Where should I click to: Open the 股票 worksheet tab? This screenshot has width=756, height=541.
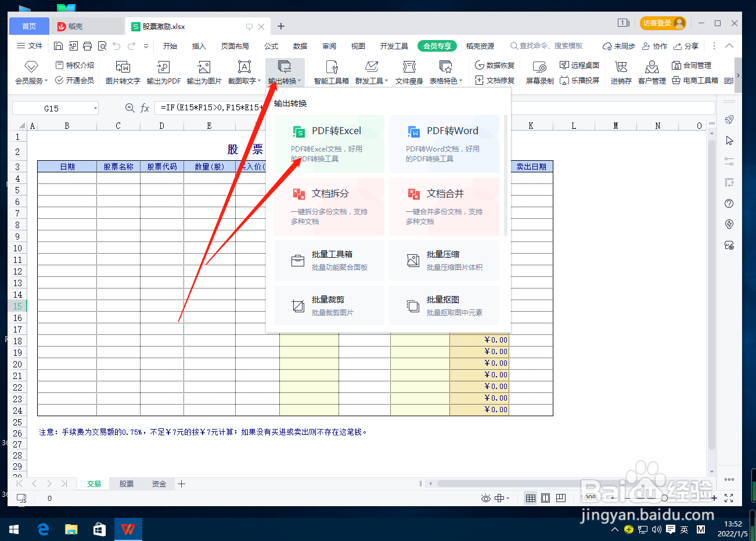pos(126,483)
